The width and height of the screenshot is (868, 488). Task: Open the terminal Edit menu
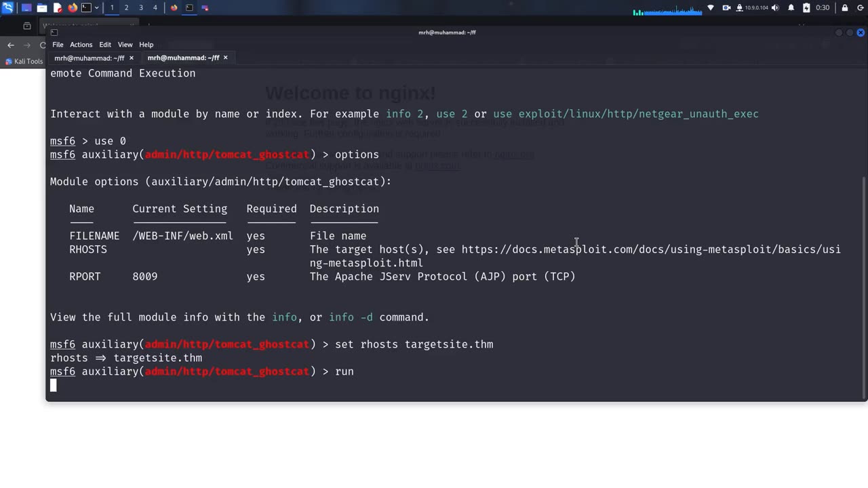click(x=105, y=45)
